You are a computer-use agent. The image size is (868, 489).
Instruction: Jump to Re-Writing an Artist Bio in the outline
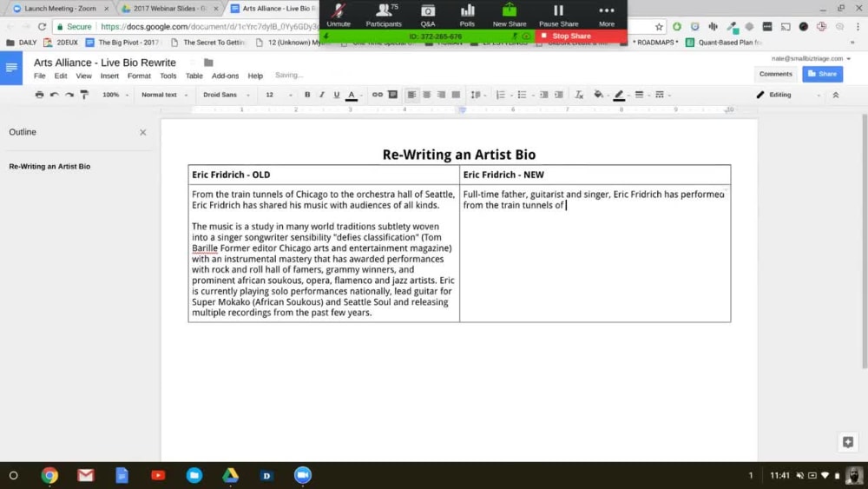pyautogui.click(x=49, y=166)
